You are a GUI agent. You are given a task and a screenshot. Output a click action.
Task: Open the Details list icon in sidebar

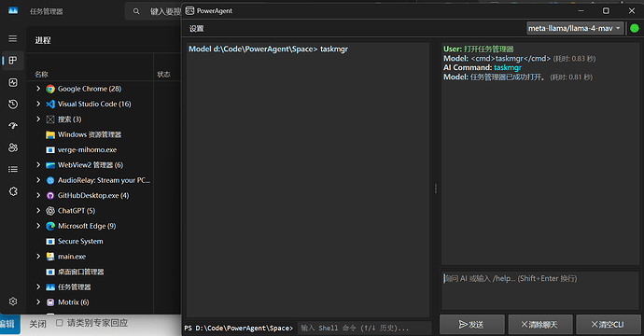pos(13,169)
